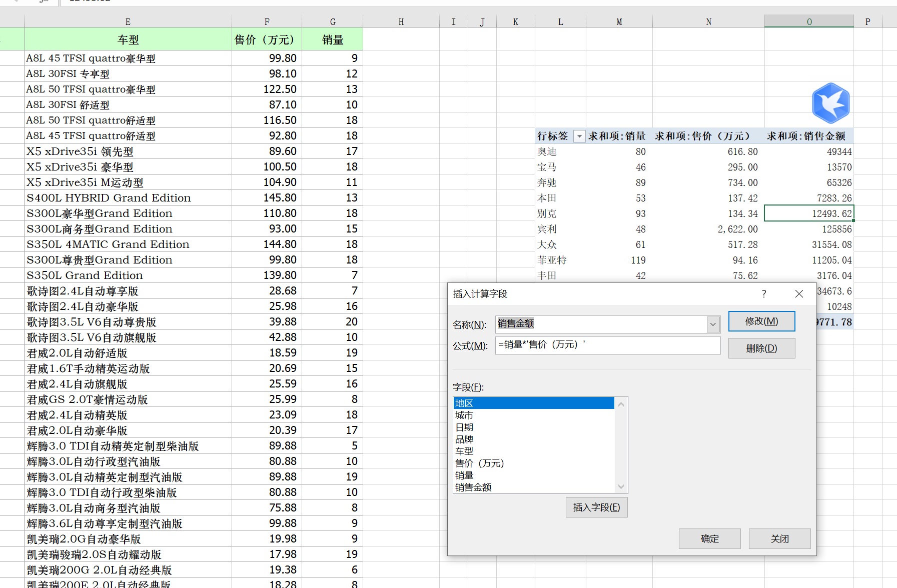Click the help question mark in dialog
This screenshot has width=897, height=588.
764,294
